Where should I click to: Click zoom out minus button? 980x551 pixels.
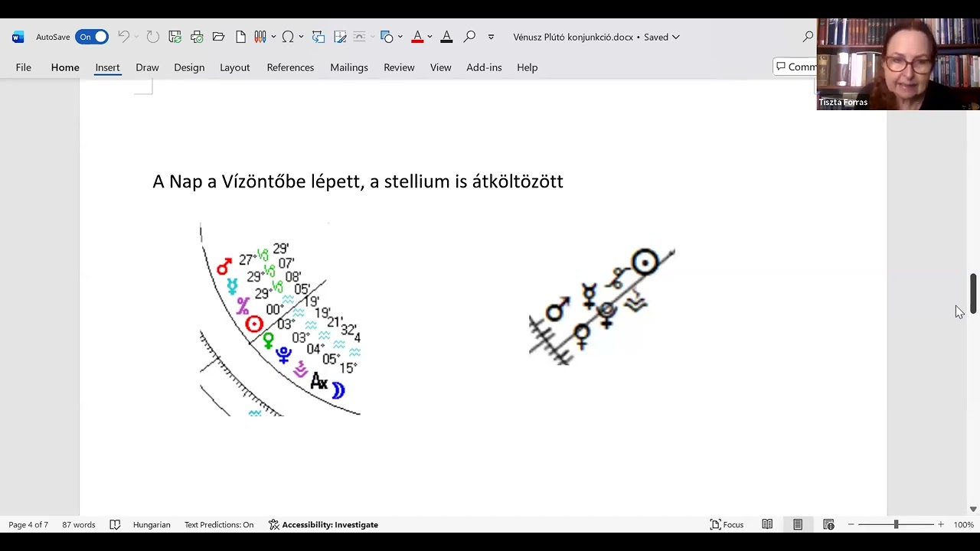[x=851, y=524]
